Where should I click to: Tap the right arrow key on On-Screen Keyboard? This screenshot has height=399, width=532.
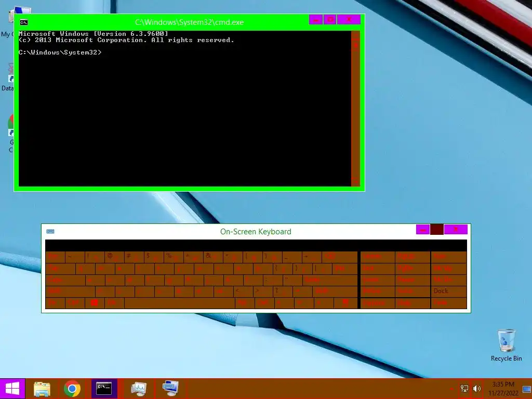[x=324, y=303]
